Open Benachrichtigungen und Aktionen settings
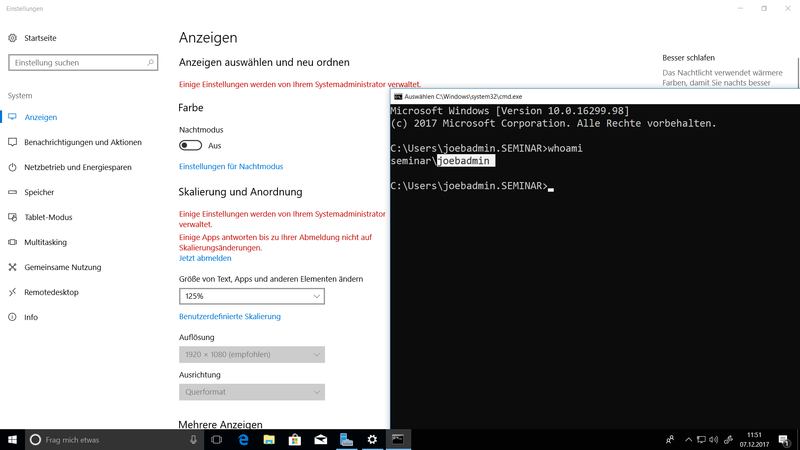The image size is (800, 450). pyautogui.click(x=83, y=142)
